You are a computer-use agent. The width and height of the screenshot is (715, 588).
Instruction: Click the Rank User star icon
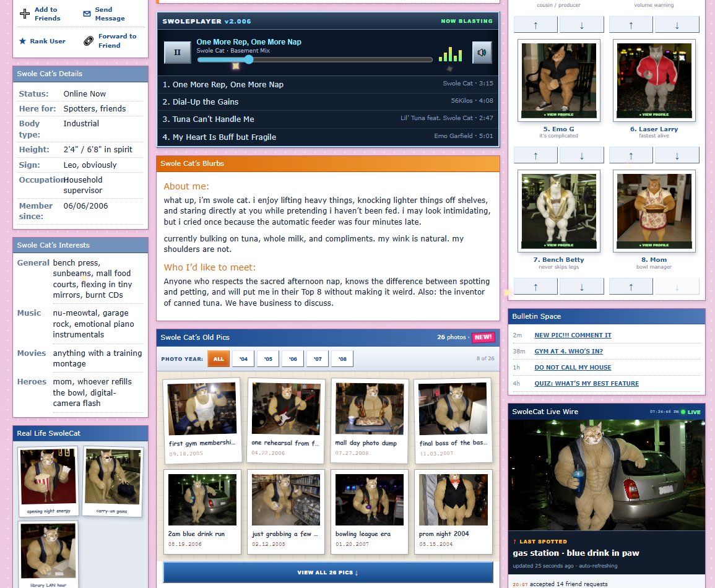pyautogui.click(x=22, y=41)
